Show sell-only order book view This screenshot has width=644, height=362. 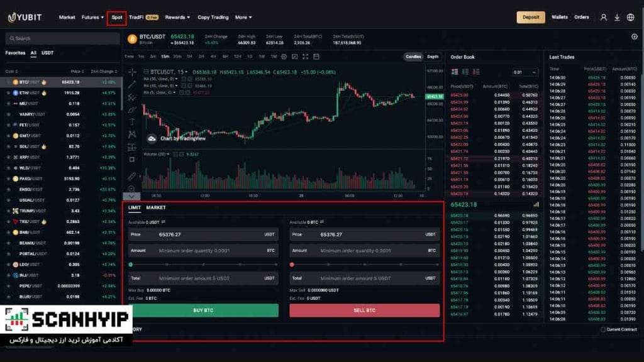click(476, 72)
